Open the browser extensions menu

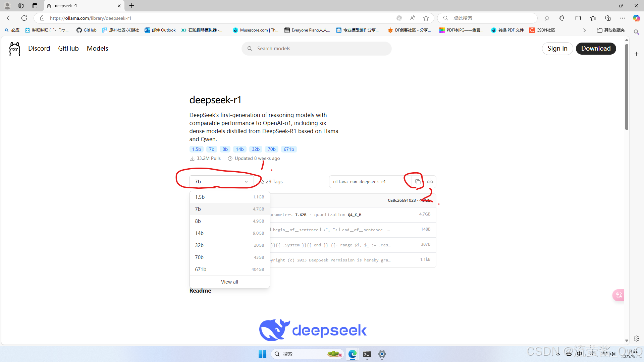[x=562, y=18]
